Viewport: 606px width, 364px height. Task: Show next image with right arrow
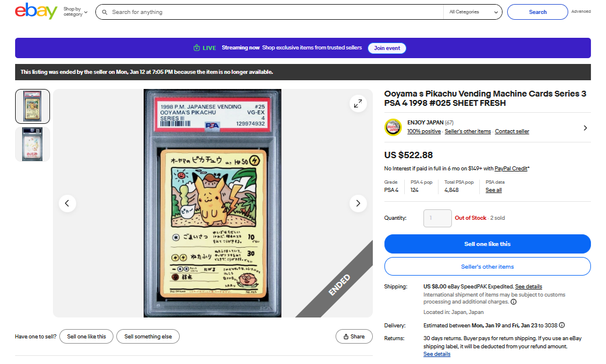358,204
